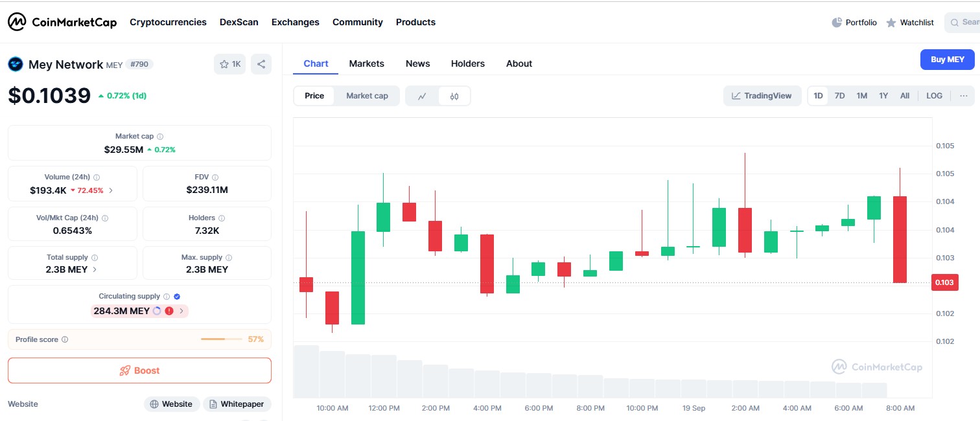Click the Mey Network coin icon
Image resolution: width=980 pixels, height=421 pixels.
(x=15, y=64)
